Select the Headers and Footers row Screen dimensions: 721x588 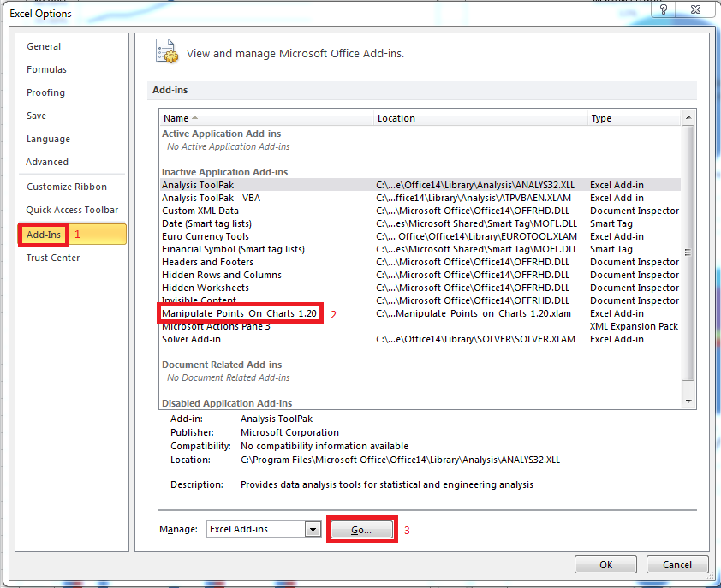(x=420, y=262)
